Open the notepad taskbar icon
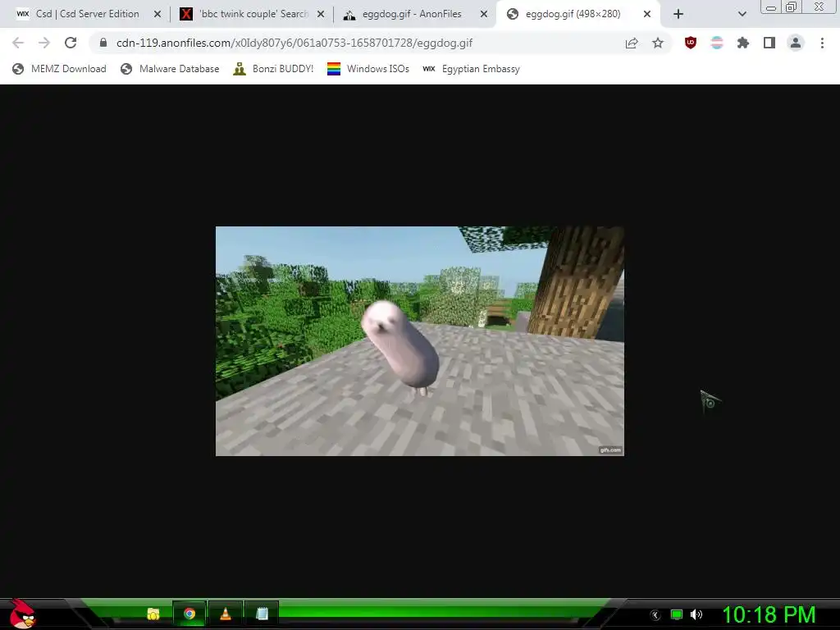The width and height of the screenshot is (840, 630). coord(262,614)
